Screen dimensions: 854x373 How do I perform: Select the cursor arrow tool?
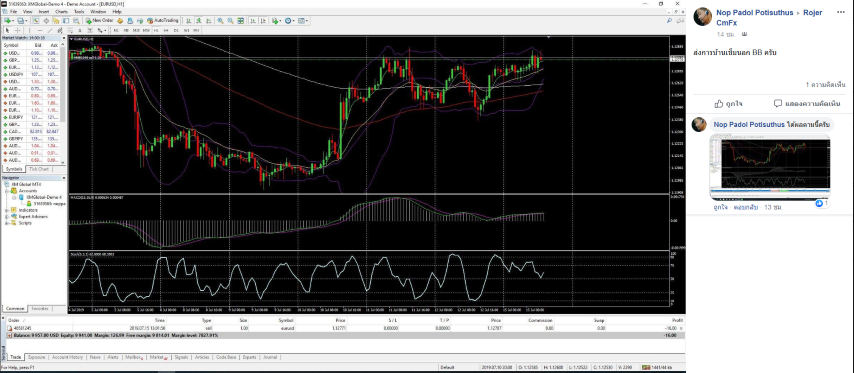7,30
